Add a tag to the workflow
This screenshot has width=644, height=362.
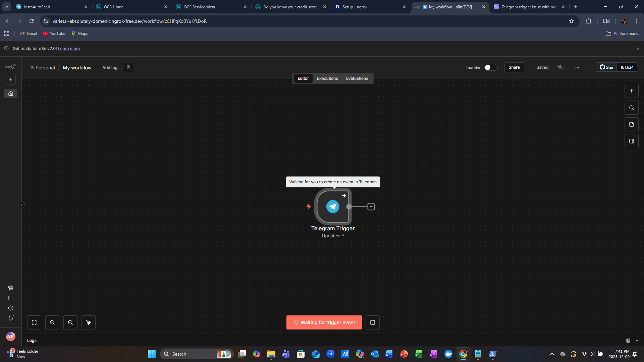coord(108,67)
